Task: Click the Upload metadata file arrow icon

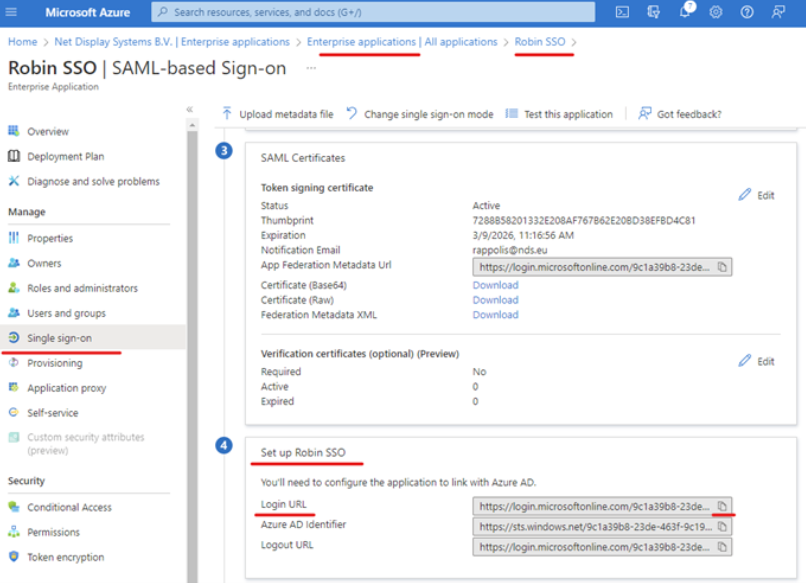Action: pyautogui.click(x=227, y=113)
